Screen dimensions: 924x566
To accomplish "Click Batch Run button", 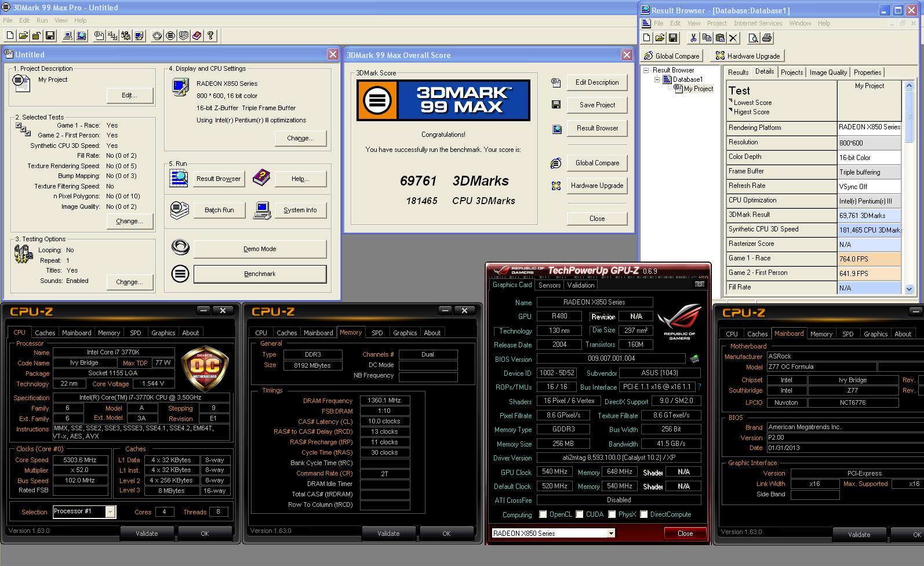I will (x=219, y=210).
